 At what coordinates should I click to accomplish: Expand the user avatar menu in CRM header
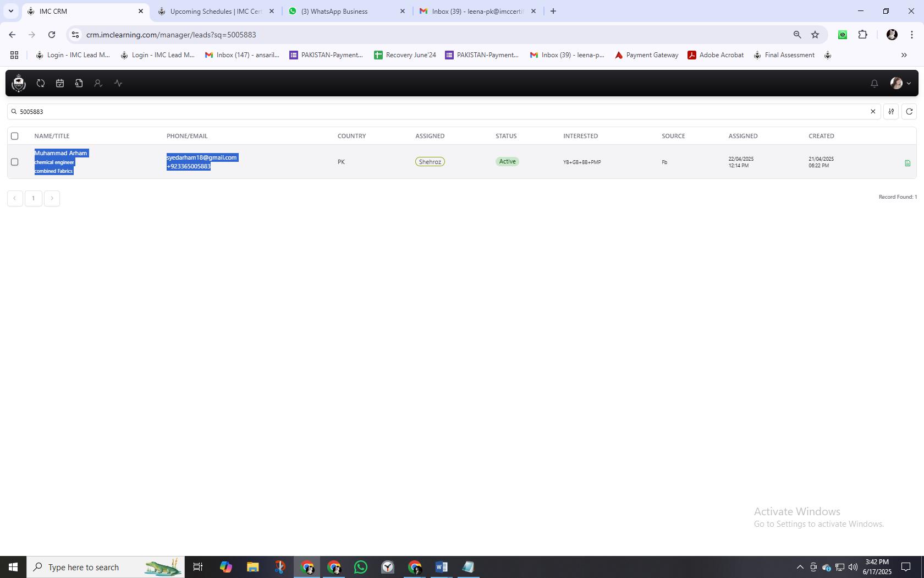tap(900, 83)
